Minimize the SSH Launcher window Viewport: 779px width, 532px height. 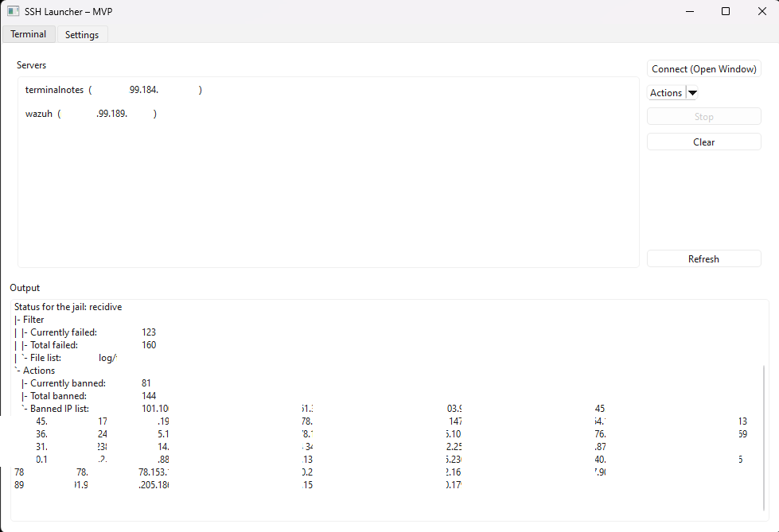[x=688, y=11]
